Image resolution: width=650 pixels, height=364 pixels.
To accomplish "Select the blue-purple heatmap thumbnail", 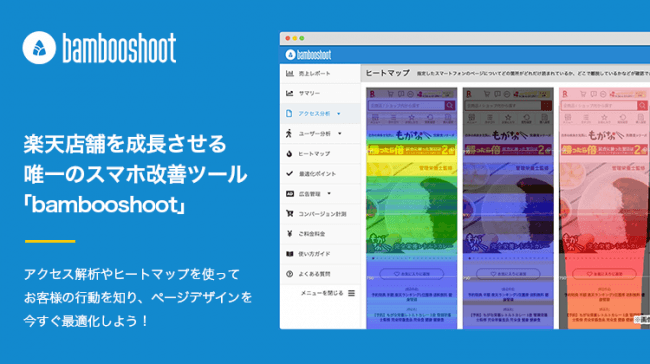I will tap(508, 208).
